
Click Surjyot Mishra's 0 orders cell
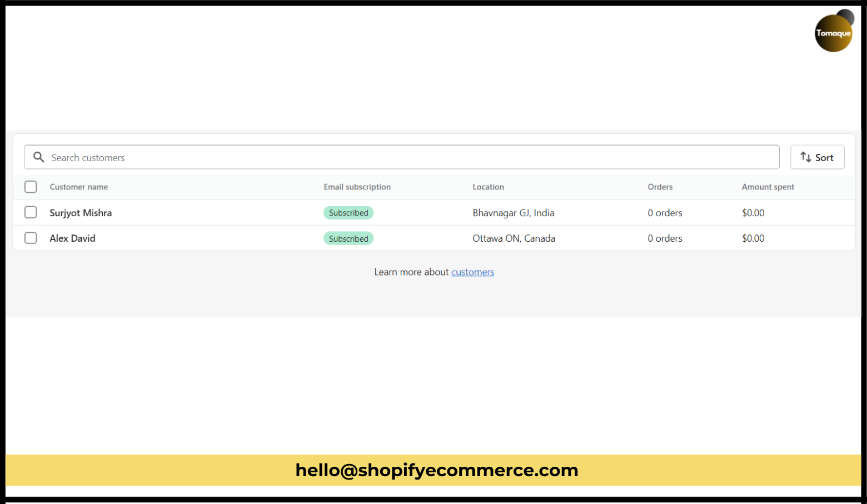coord(665,213)
